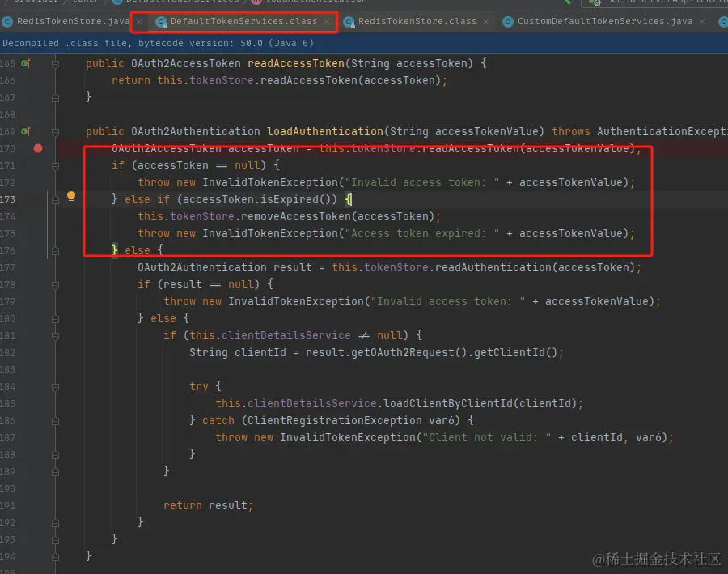Collapse the result null check fold at line 178

pos(55,285)
